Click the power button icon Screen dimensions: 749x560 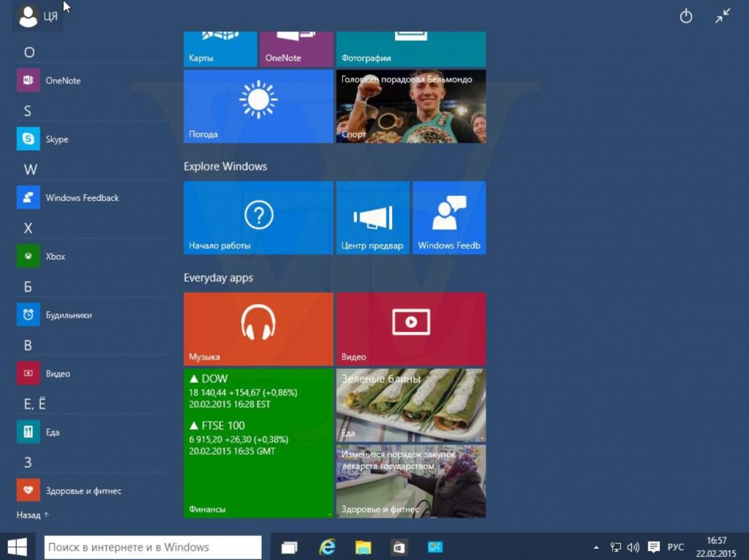[x=686, y=16]
